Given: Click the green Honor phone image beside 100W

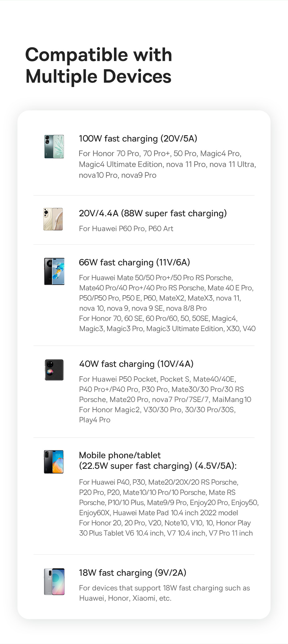Looking at the screenshot, I should (x=54, y=147).
